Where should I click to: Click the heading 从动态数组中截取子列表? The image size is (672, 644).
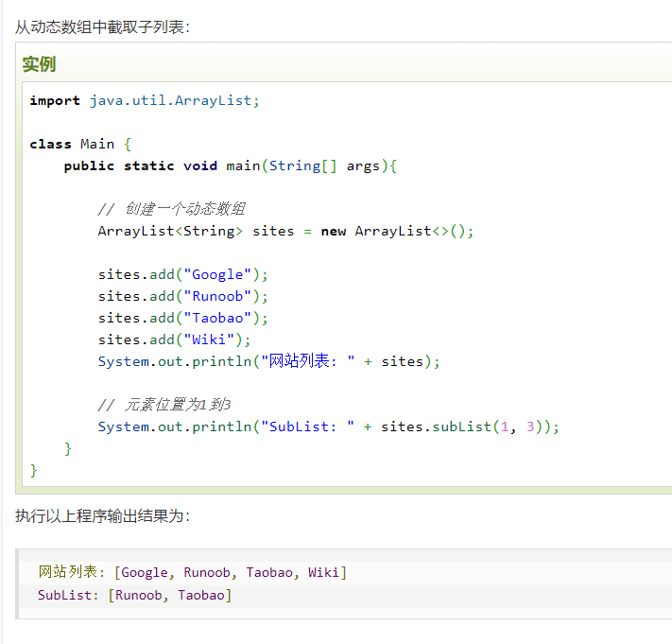pyautogui.click(x=102, y=27)
